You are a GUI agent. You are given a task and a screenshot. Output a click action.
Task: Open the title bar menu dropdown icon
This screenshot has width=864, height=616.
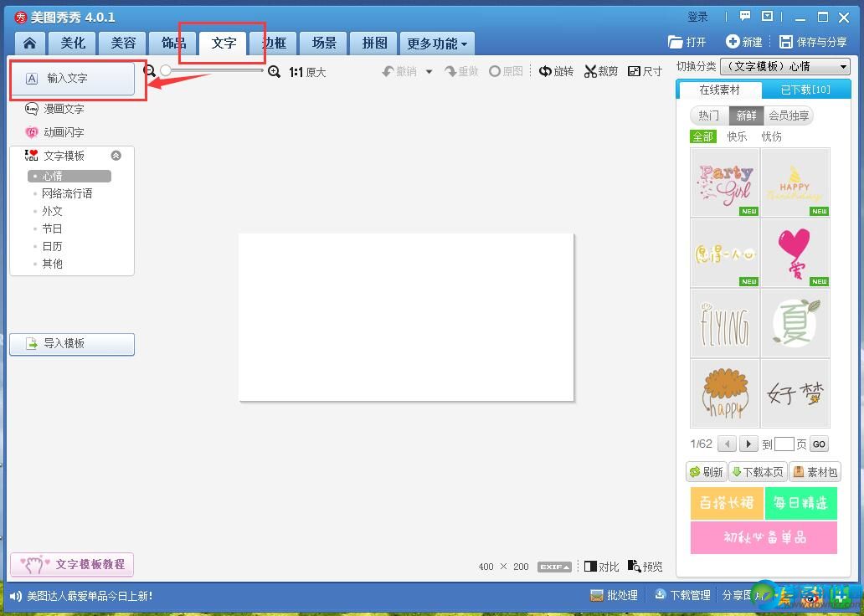767,17
